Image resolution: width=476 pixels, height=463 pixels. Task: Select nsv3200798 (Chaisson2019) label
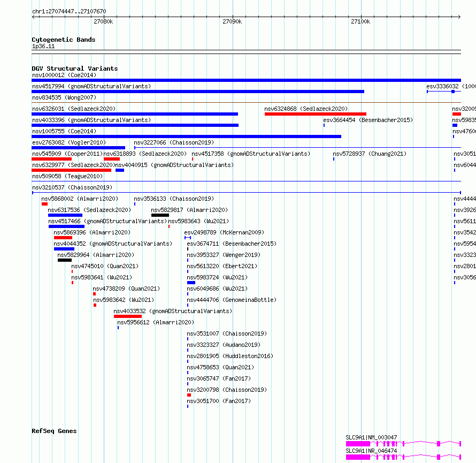(x=227, y=390)
